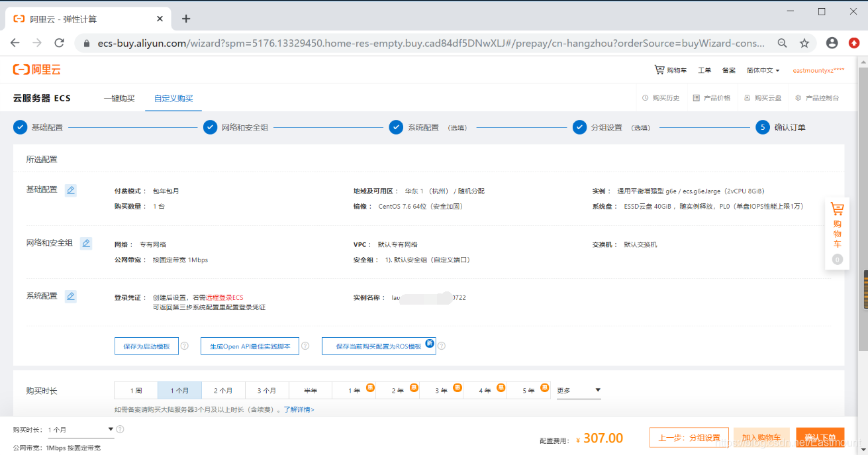Select the 1 周 purchase duration
The height and width of the screenshot is (455, 868).
click(136, 390)
